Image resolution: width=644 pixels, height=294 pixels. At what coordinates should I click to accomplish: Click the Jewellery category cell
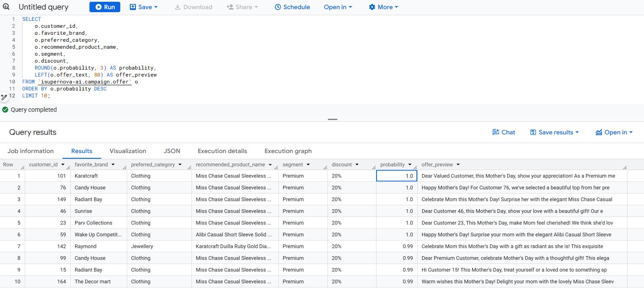pos(159,247)
